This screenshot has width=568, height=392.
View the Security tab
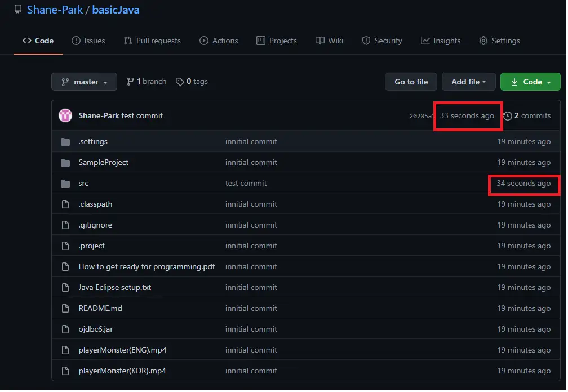click(382, 41)
